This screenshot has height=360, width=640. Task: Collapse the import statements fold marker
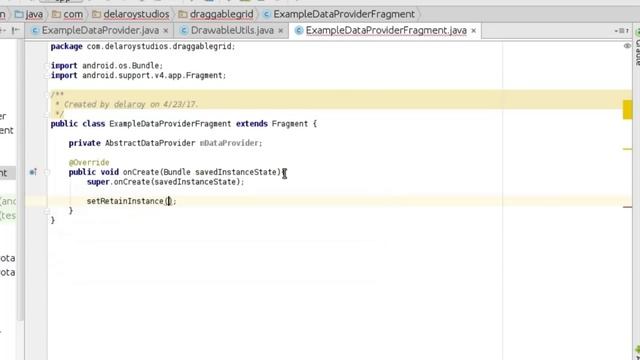47,65
